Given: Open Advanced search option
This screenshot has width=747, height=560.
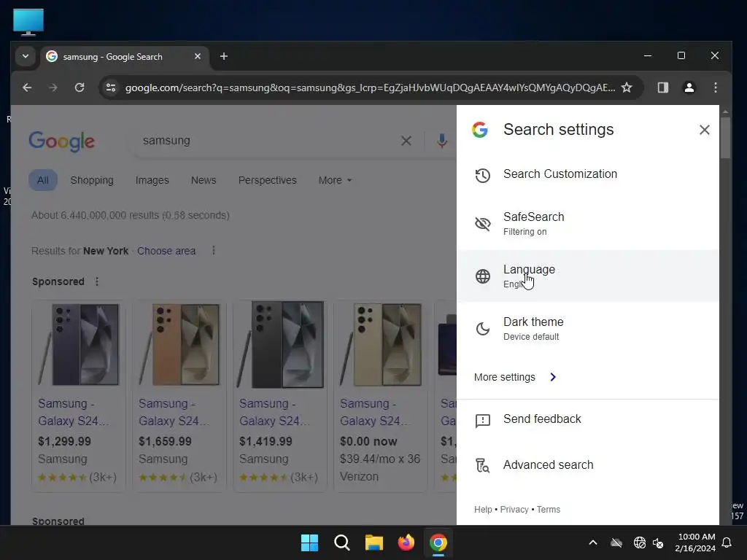Looking at the screenshot, I should tap(587, 464).
